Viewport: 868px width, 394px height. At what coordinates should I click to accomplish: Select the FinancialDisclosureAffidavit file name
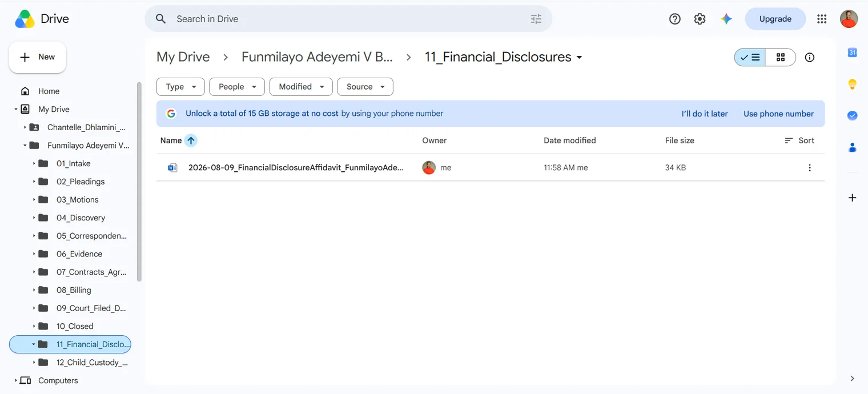[296, 168]
